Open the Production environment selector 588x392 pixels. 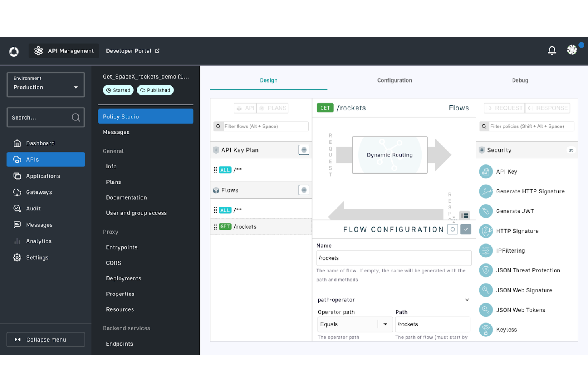point(45,85)
